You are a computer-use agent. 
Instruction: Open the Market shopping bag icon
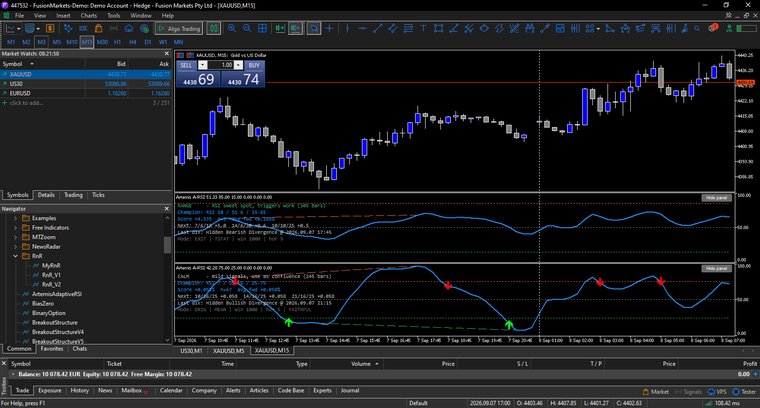(98, 29)
